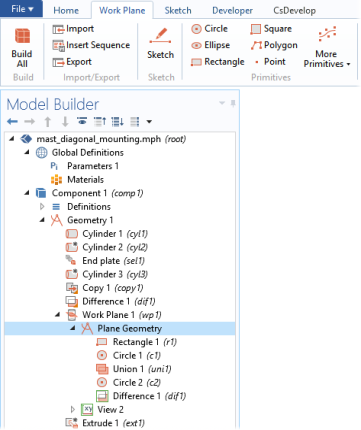Viewport: 361px width, 430px height.
Task: Collapse the Work Plane 1 node
Action: 58,314
